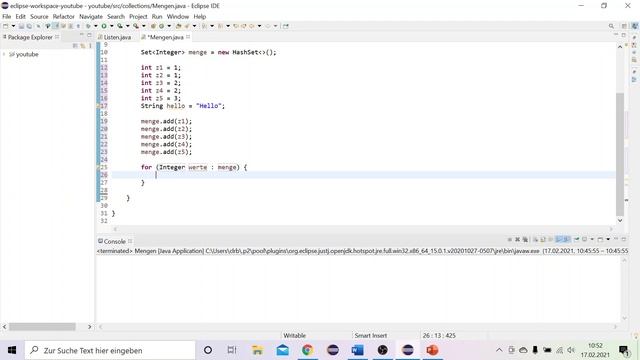
Task: Toggle Pin Console
Action: pyautogui.click(x=576, y=240)
